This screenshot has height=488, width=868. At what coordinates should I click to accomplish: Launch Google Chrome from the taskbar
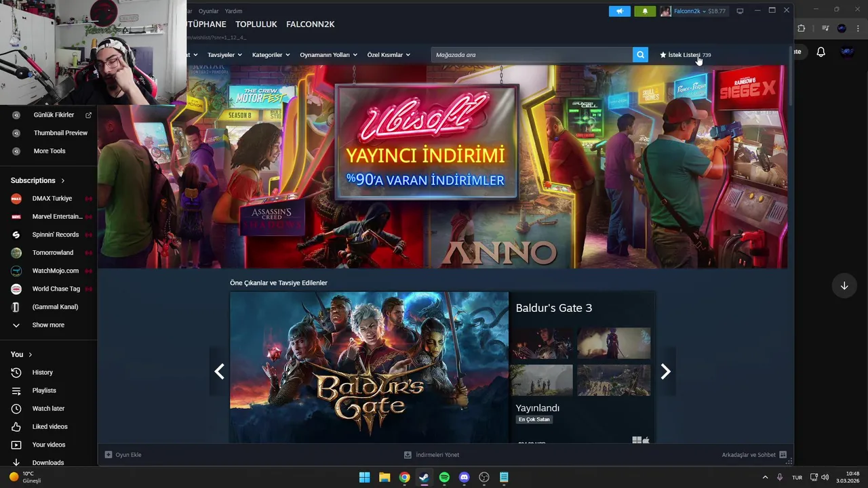pos(404,477)
